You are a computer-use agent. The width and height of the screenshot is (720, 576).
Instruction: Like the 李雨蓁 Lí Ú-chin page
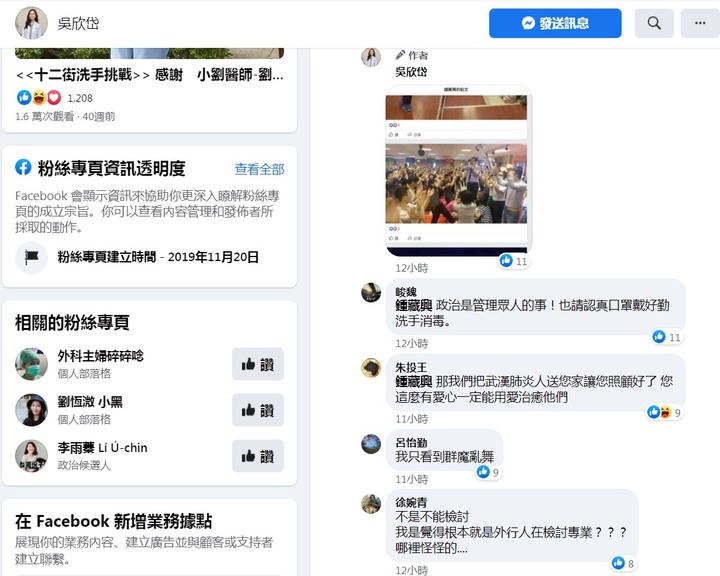pyautogui.click(x=258, y=456)
